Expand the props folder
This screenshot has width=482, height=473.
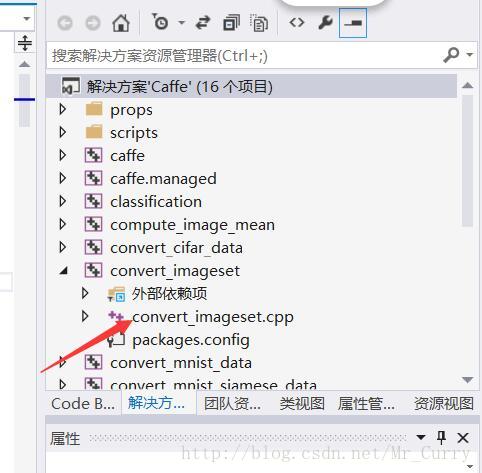(63, 109)
